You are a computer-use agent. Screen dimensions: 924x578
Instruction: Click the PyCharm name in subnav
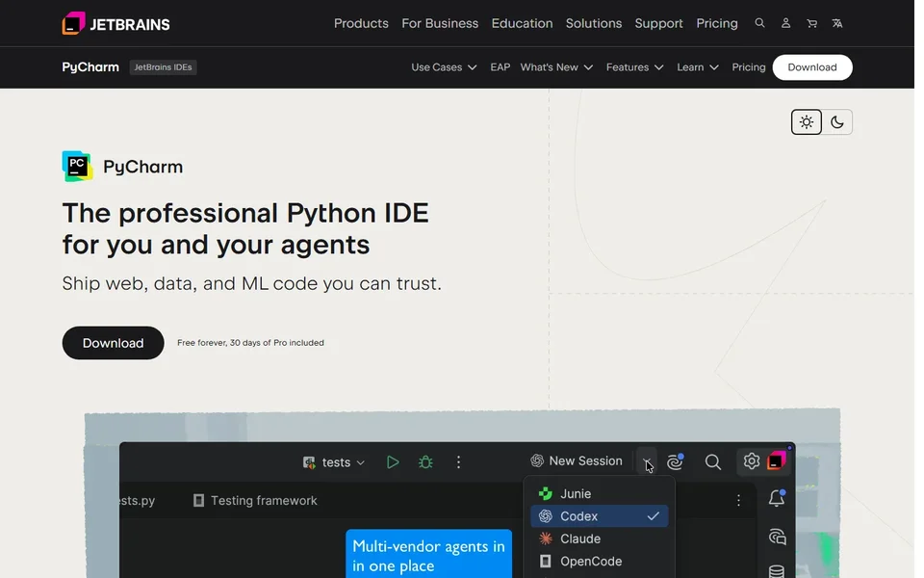tap(90, 67)
